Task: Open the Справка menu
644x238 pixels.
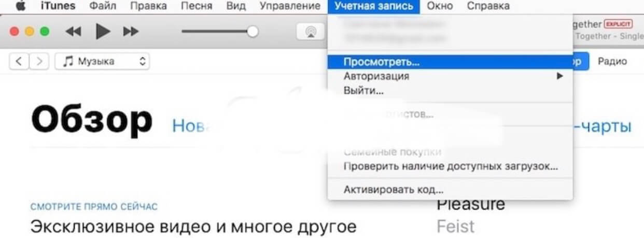Action: [488, 6]
